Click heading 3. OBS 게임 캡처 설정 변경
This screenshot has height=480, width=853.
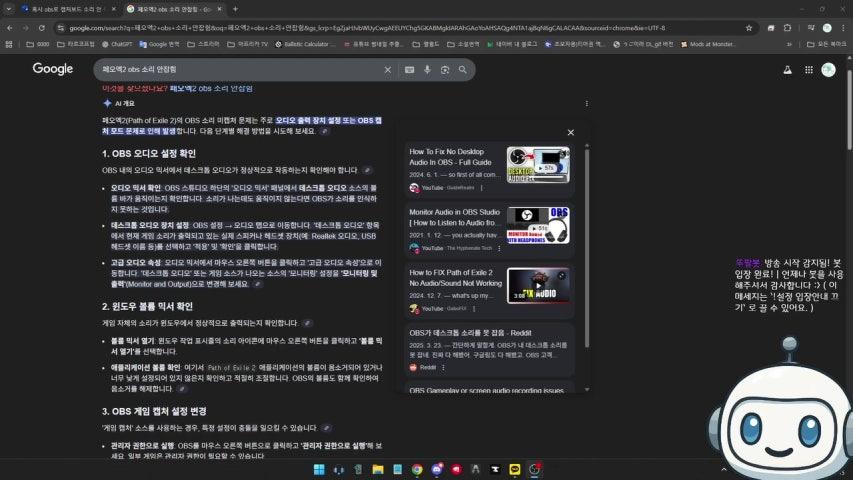[154, 411]
